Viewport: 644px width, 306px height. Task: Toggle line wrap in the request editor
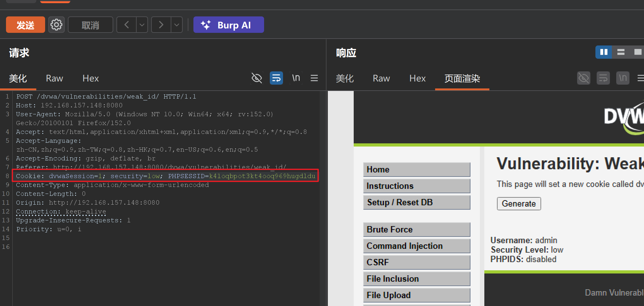tap(276, 78)
